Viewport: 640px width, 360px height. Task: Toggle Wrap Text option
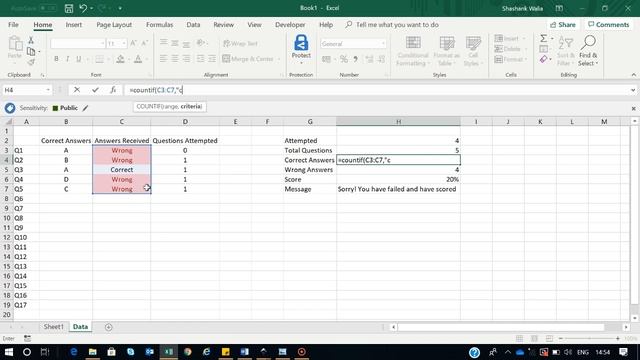click(x=241, y=43)
